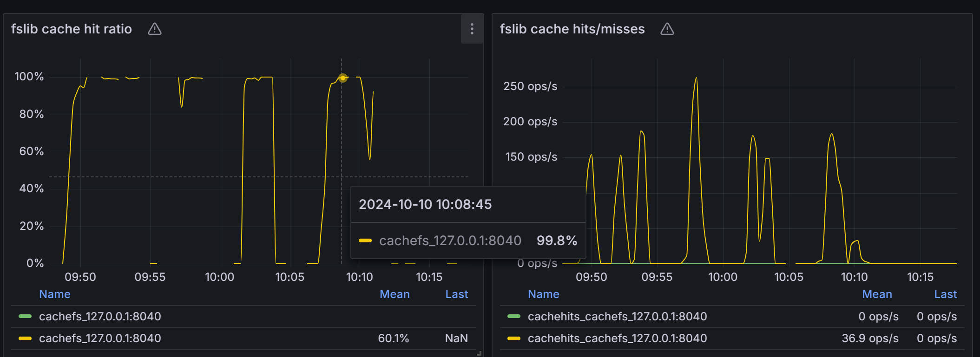980x357 pixels.
Task: Sort hits/misses legend by Mean
Action: tap(877, 294)
